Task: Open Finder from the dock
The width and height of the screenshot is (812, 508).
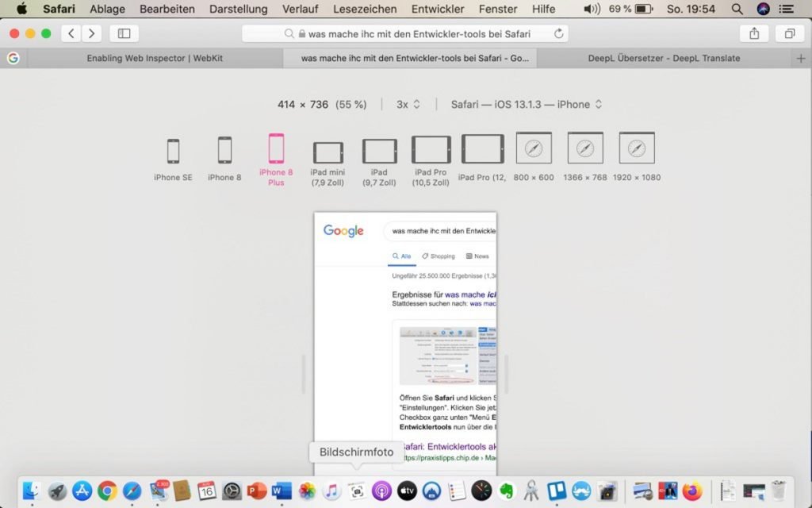Action: pos(32,491)
